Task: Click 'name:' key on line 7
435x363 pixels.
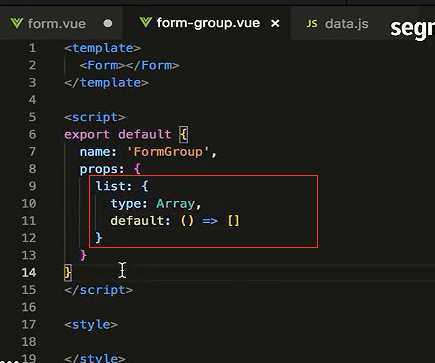Action: 98,152
